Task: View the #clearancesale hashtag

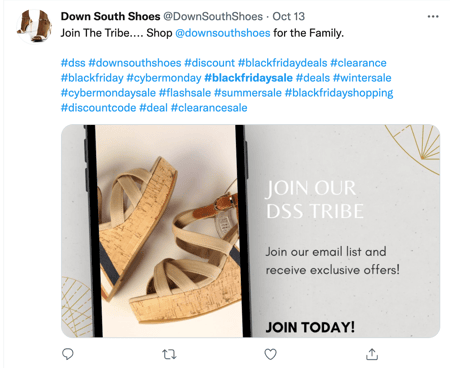Action: click(x=209, y=108)
